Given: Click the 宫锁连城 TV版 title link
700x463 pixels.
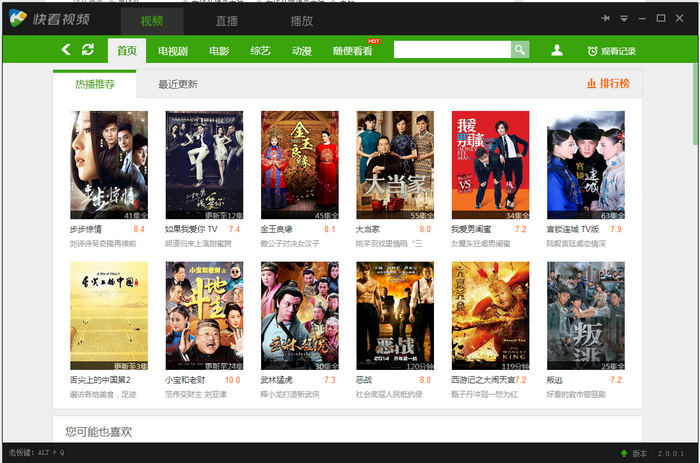Looking at the screenshot, I should point(573,229).
